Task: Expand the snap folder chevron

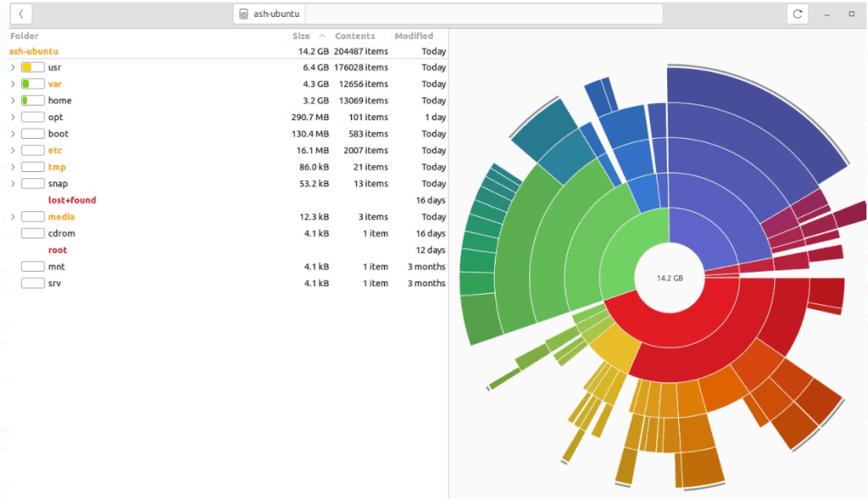Action: [13, 184]
